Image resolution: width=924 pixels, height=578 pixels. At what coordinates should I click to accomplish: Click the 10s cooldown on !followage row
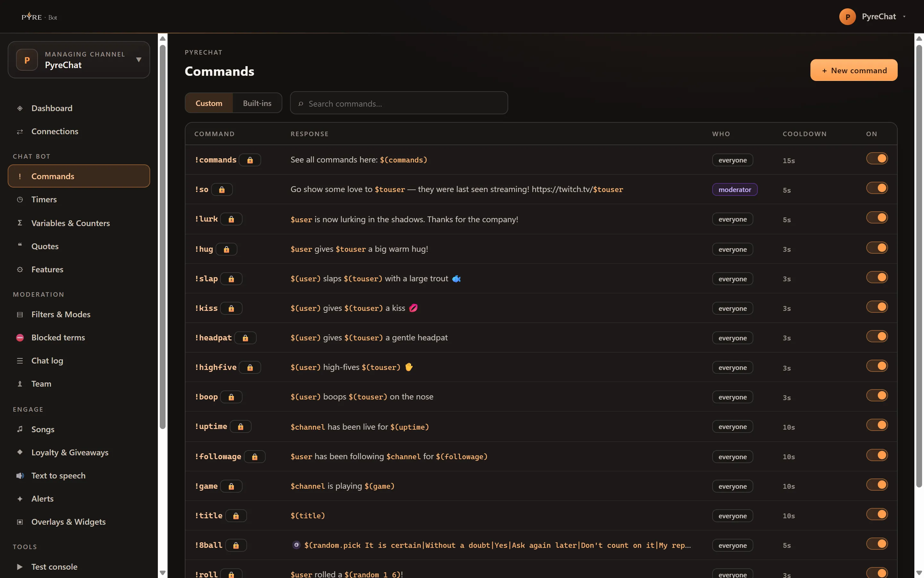(x=789, y=457)
